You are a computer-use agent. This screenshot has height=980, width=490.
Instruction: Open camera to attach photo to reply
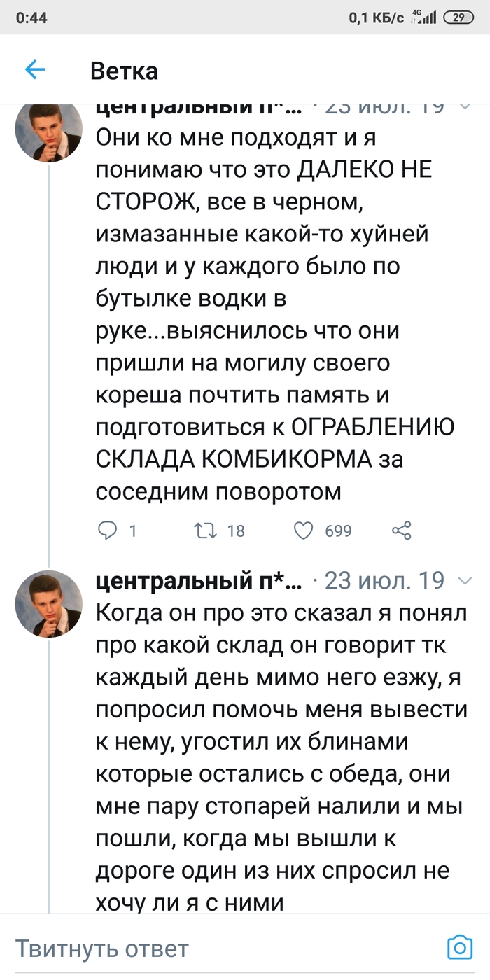pyautogui.click(x=460, y=948)
